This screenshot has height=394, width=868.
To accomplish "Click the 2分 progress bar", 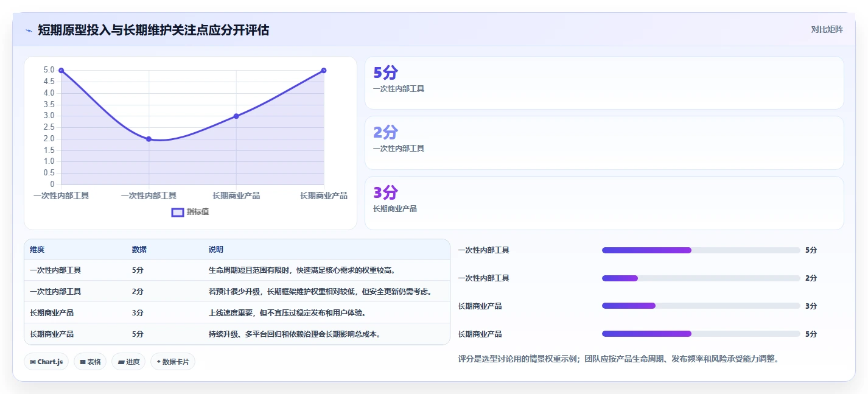I will 701,278.
